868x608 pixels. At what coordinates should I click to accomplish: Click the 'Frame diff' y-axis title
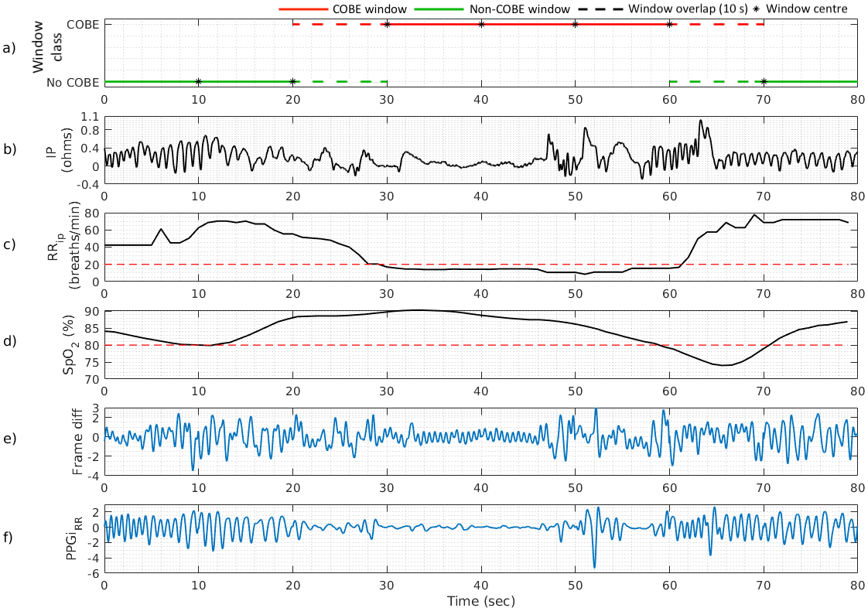click(77, 442)
